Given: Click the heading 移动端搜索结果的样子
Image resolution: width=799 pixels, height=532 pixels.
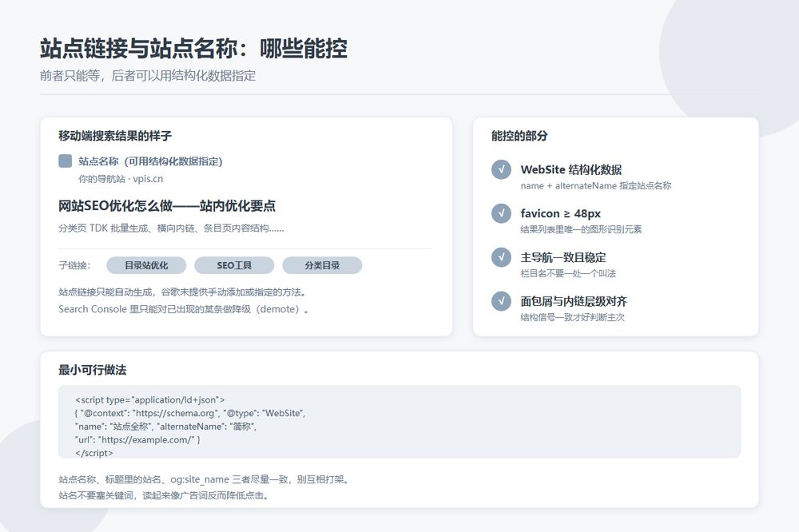Looking at the screenshot, I should 115,136.
